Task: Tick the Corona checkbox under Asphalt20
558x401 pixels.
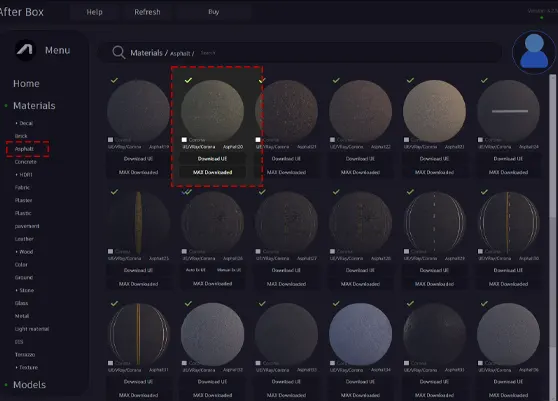Action: 184,140
